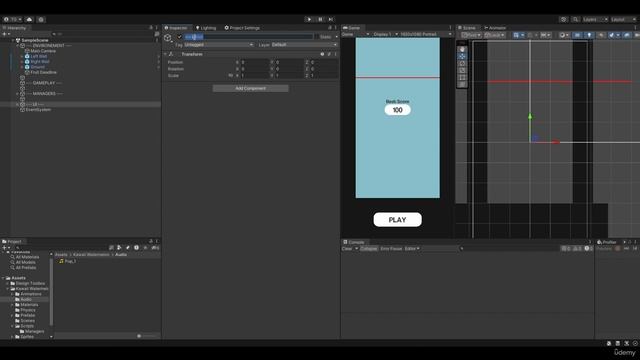Select the Audio folder in Project tree
640x360 pixels.
(x=26, y=299)
